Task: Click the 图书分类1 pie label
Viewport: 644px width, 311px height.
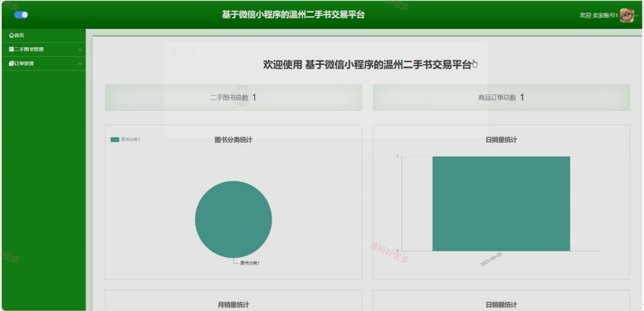Action: click(250, 263)
